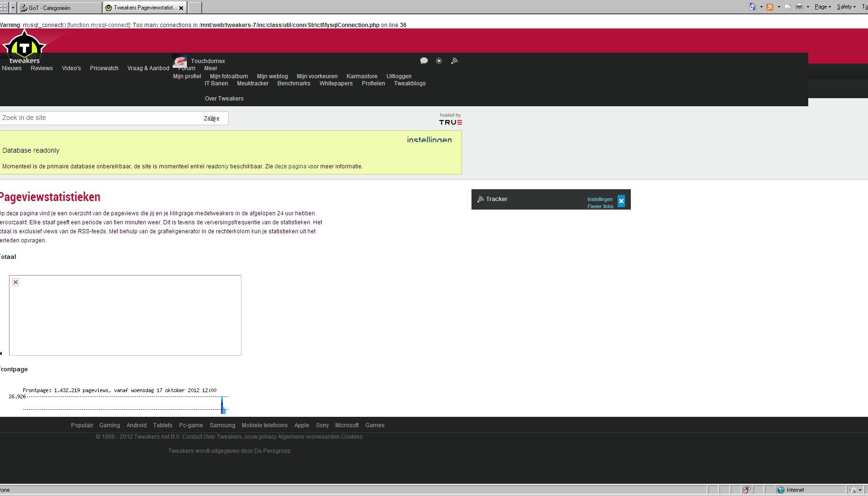Image resolution: width=868 pixels, height=496 pixels.
Task: Open the popular Tablets tag
Action: click(x=163, y=425)
